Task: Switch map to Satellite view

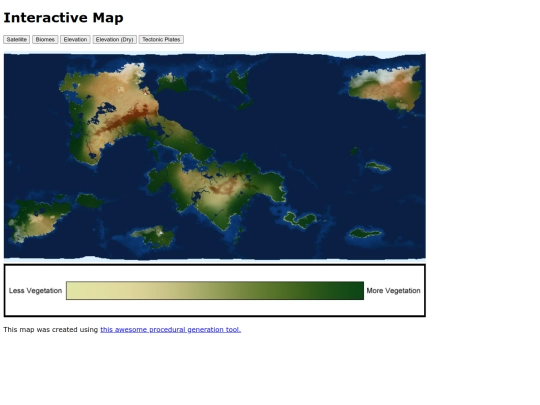Action: (x=17, y=40)
